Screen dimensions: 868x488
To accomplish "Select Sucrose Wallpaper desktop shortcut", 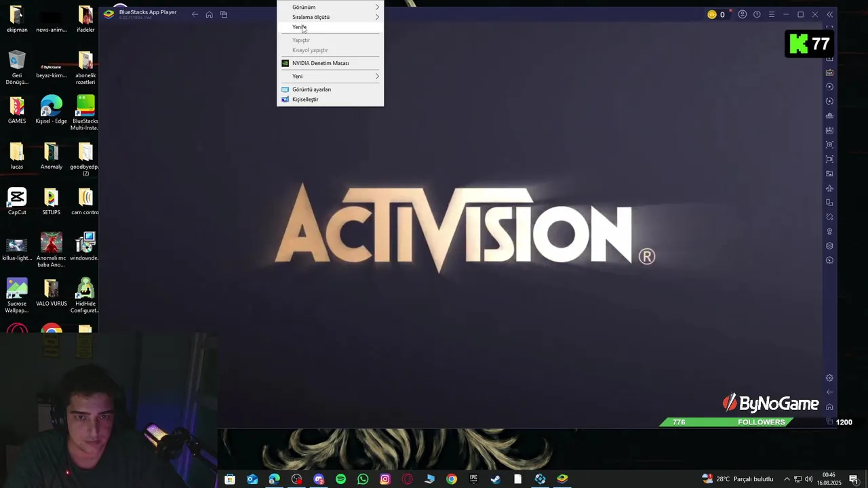I will 17,296.
